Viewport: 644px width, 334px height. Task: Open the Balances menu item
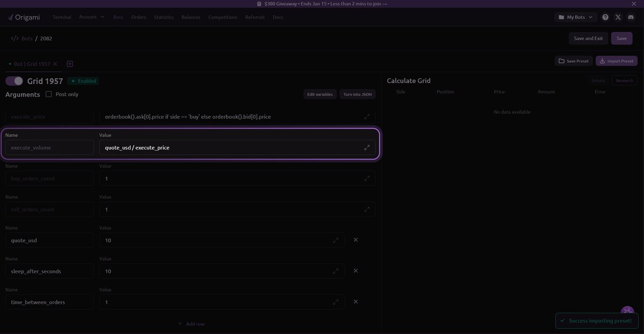(191, 17)
